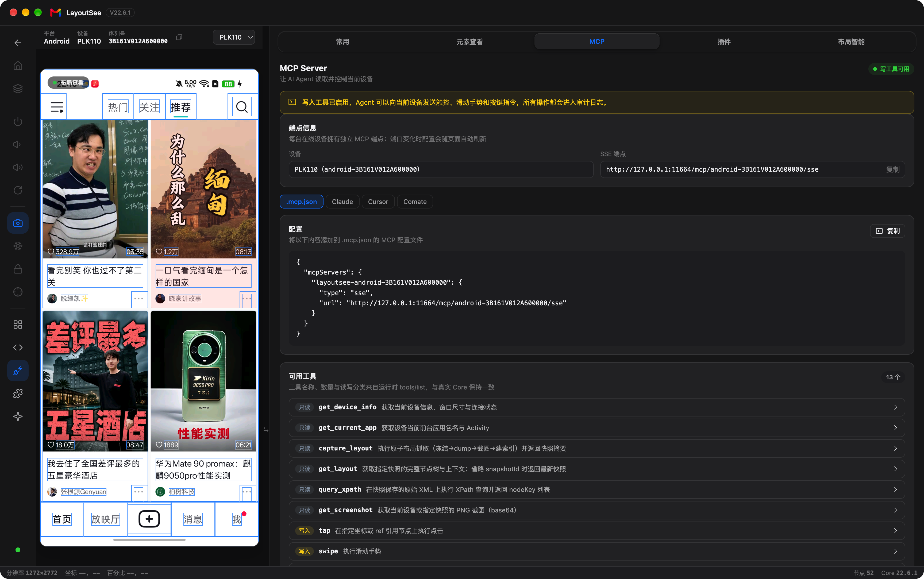The width and height of the screenshot is (924, 579).
Task: Collapse the 13个 tools count toggle
Action: [893, 377]
